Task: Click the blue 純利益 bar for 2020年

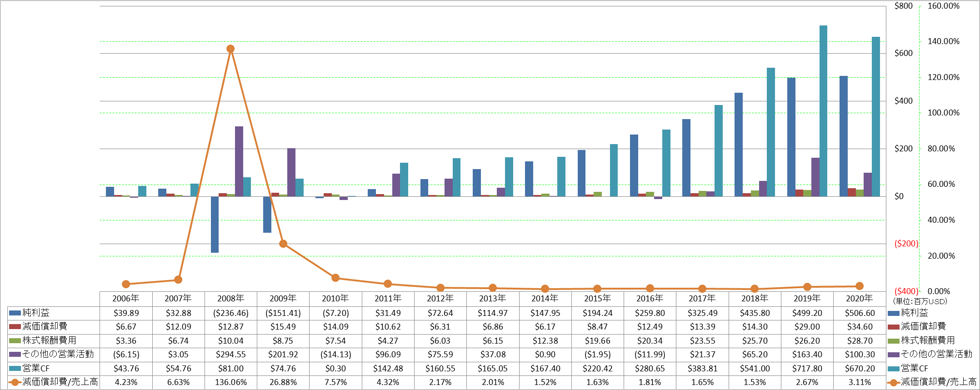Action: point(844,136)
